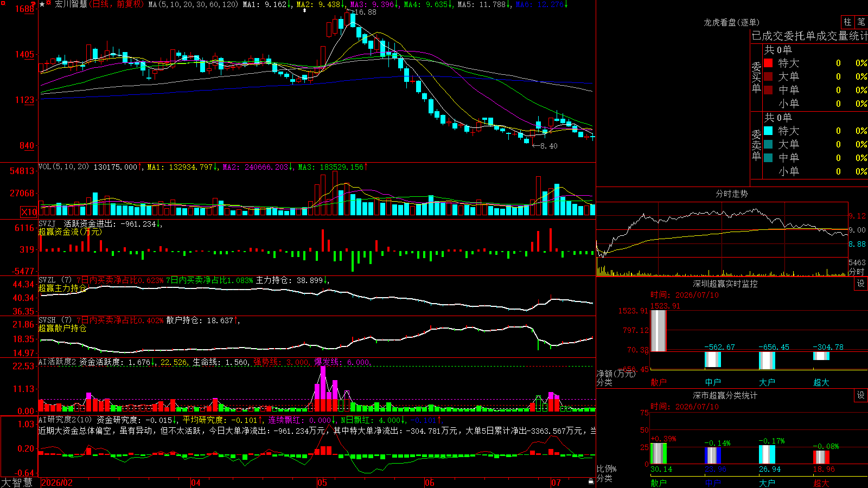The height and width of the screenshot is (488, 868).
Task: Click the AI活跃度2 indicator label
Action: click(x=58, y=362)
